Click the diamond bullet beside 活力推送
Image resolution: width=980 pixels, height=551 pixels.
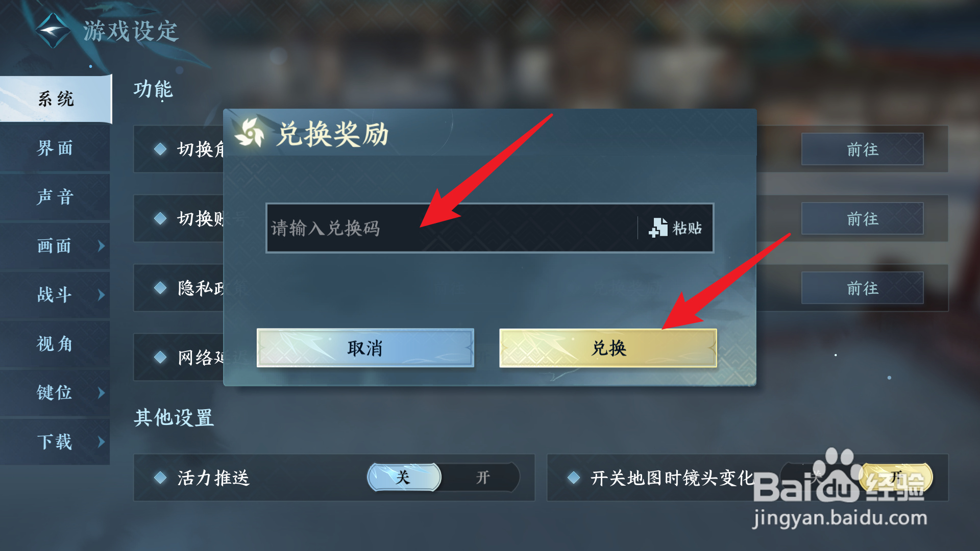[x=160, y=478]
